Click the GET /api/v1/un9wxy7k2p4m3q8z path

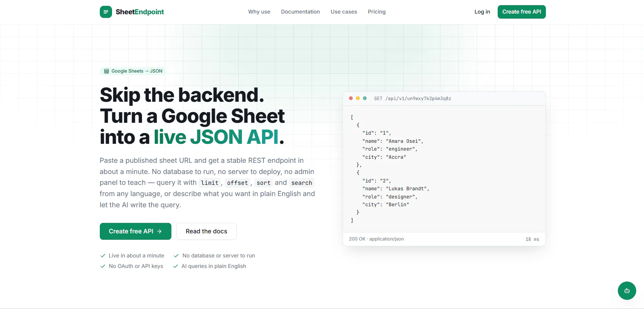pos(412,99)
